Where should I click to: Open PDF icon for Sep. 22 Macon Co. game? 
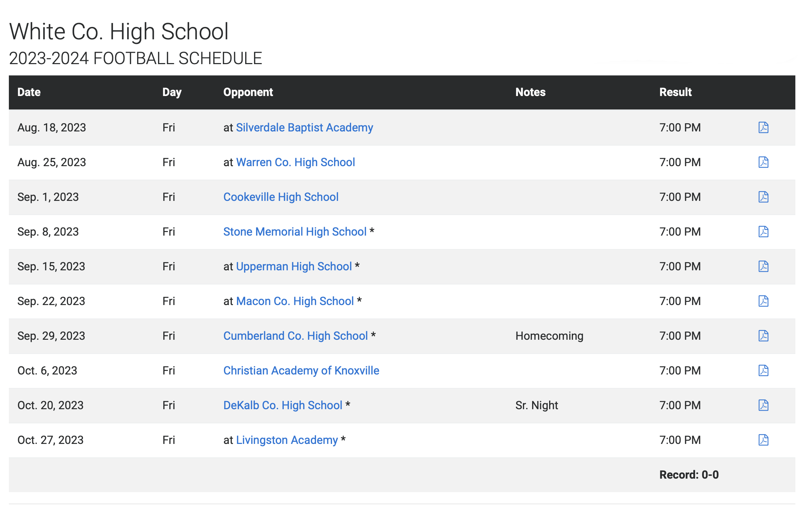[763, 301]
